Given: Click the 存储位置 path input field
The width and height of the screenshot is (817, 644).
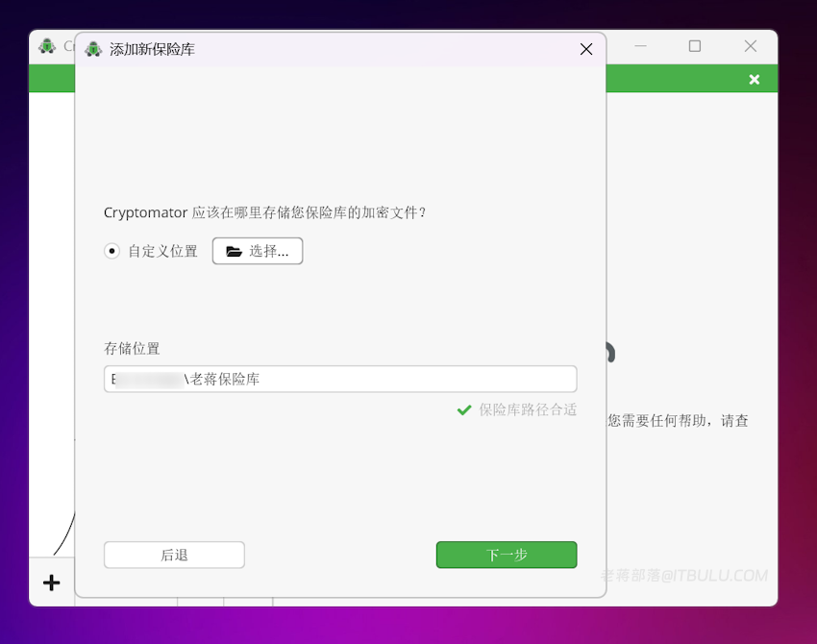Looking at the screenshot, I should pyautogui.click(x=340, y=379).
